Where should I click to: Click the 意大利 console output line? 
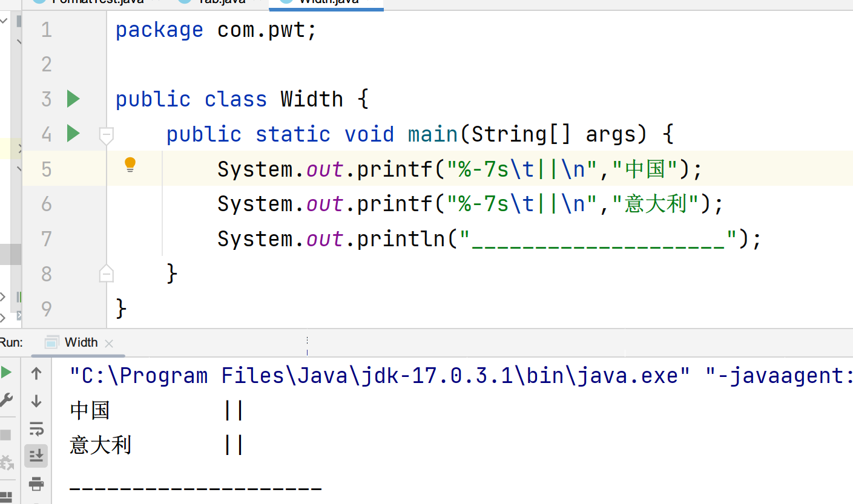(x=157, y=446)
